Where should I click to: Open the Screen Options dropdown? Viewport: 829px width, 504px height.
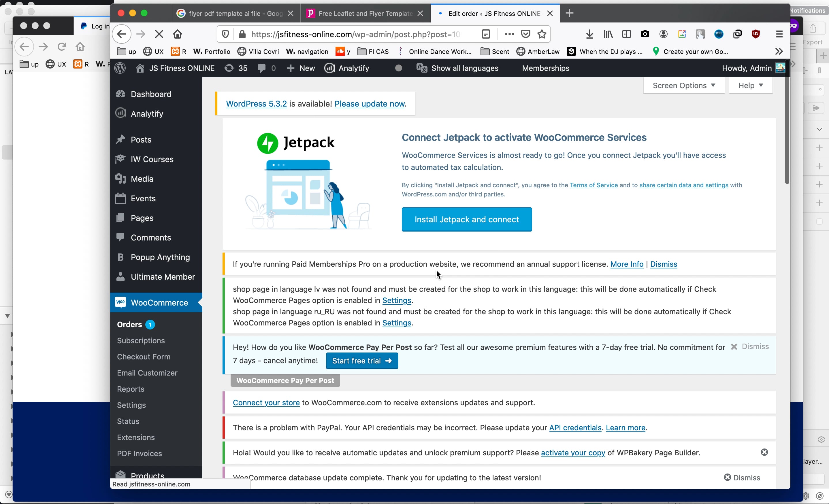tap(683, 86)
